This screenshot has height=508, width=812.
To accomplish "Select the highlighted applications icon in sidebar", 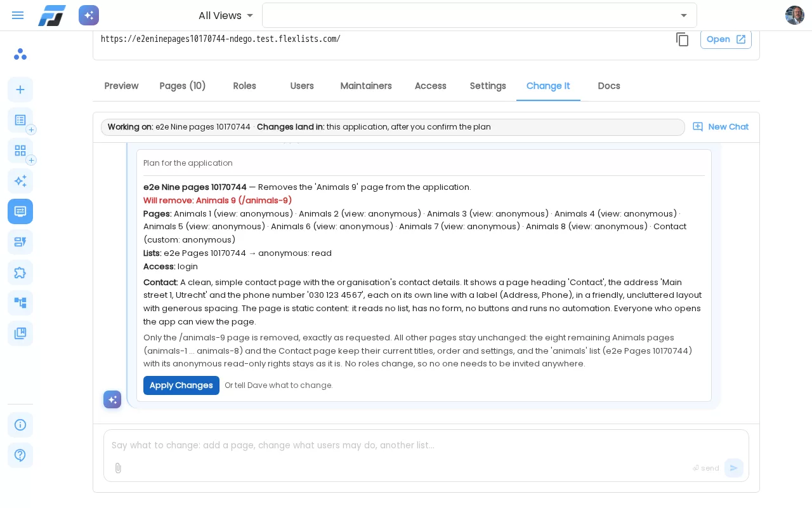I will 20,211.
